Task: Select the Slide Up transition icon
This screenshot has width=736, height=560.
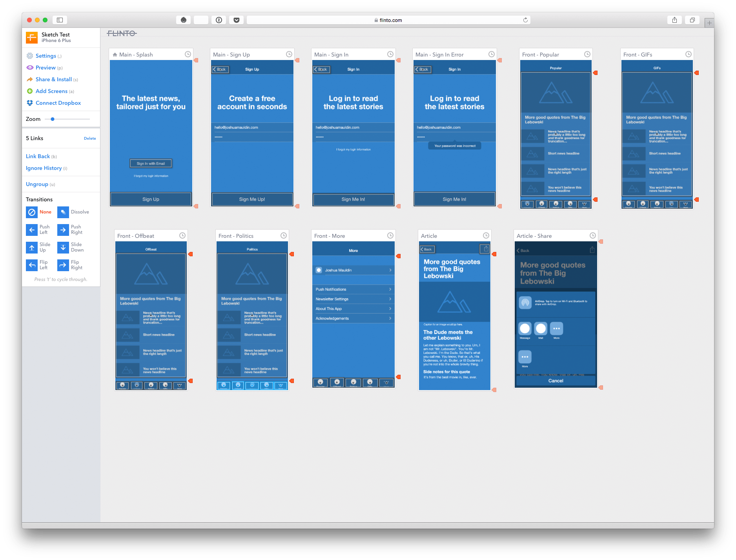Action: [32, 247]
